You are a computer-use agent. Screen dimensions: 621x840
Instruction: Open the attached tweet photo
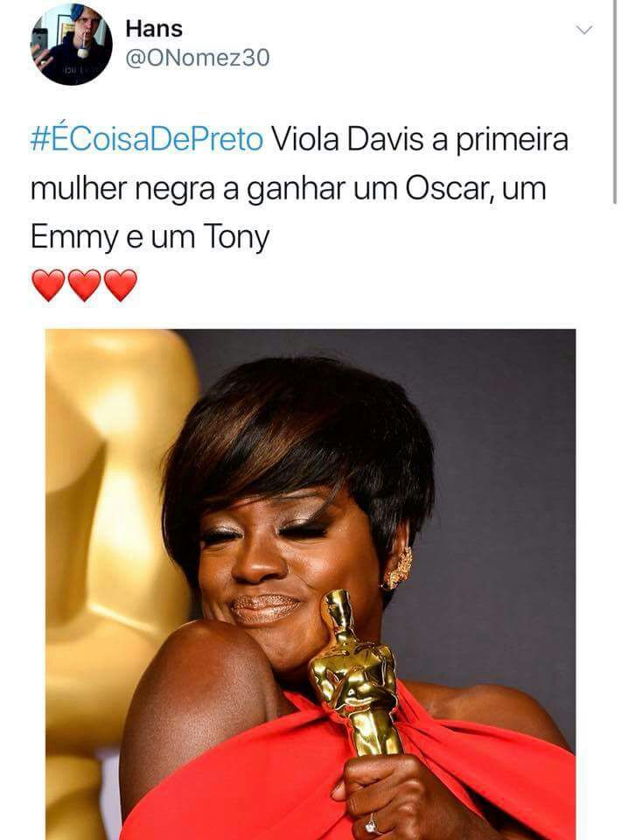(310, 584)
